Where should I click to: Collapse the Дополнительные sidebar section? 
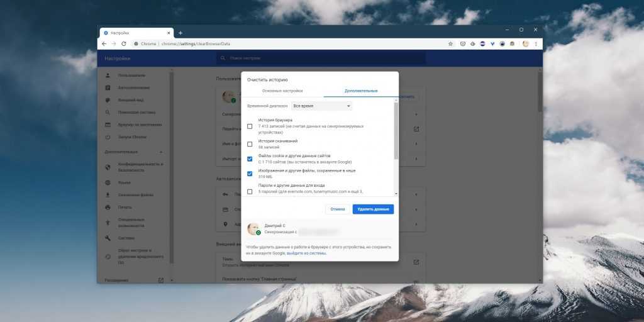162,152
